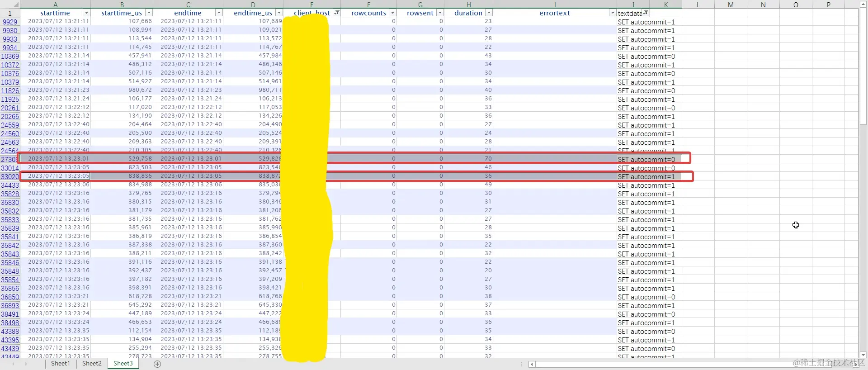The image size is (868, 370).
Task: Click the vertical scrollbar thumb
Action: pos(863,66)
